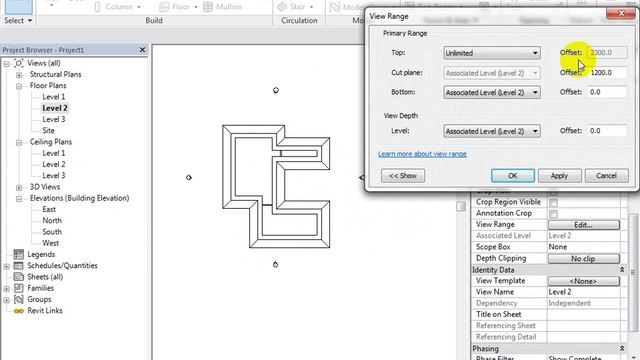This screenshot has height=360, width=640.
Task: Click the Depth Clipping No clip button
Action: 583,259
